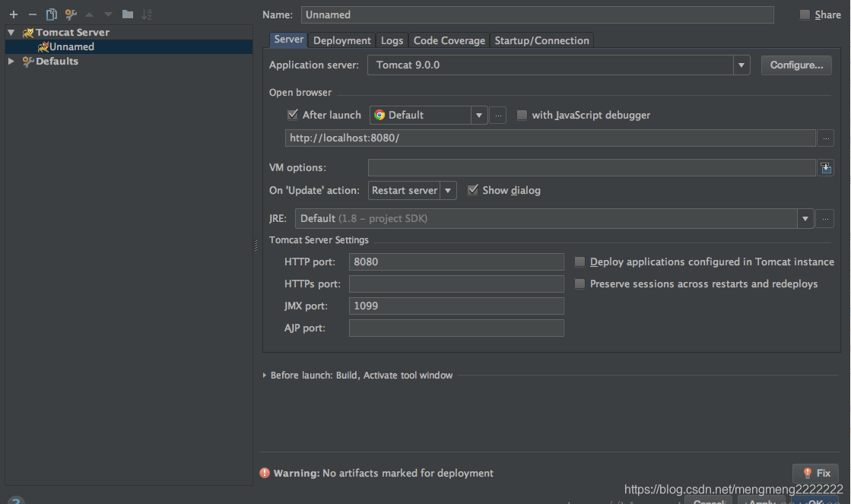Click the VM options field

pyautogui.click(x=592, y=168)
